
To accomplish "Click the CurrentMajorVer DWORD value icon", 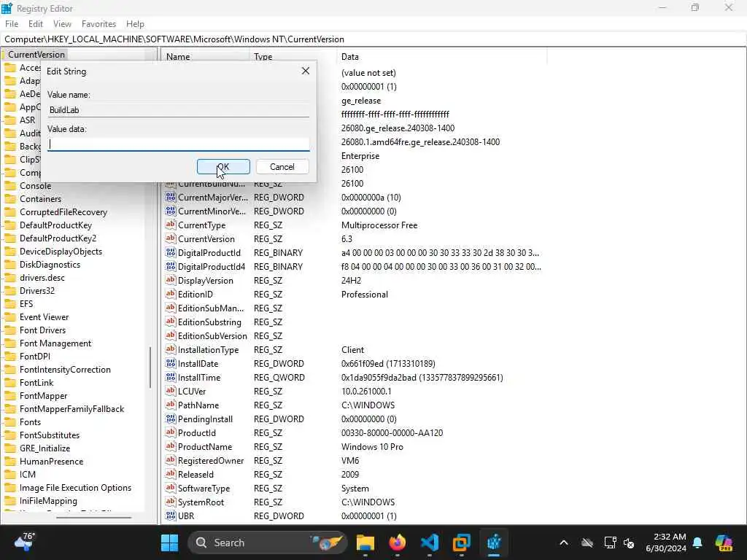I will (171, 197).
